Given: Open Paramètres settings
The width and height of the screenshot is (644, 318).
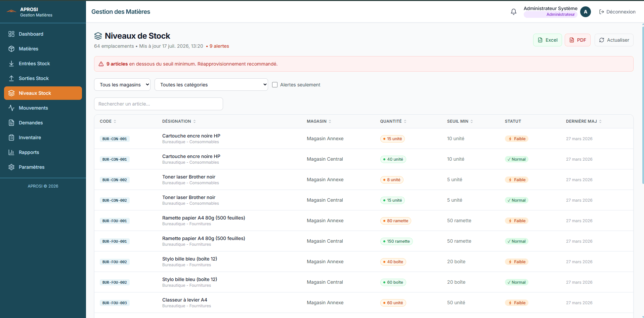Looking at the screenshot, I should (43, 167).
